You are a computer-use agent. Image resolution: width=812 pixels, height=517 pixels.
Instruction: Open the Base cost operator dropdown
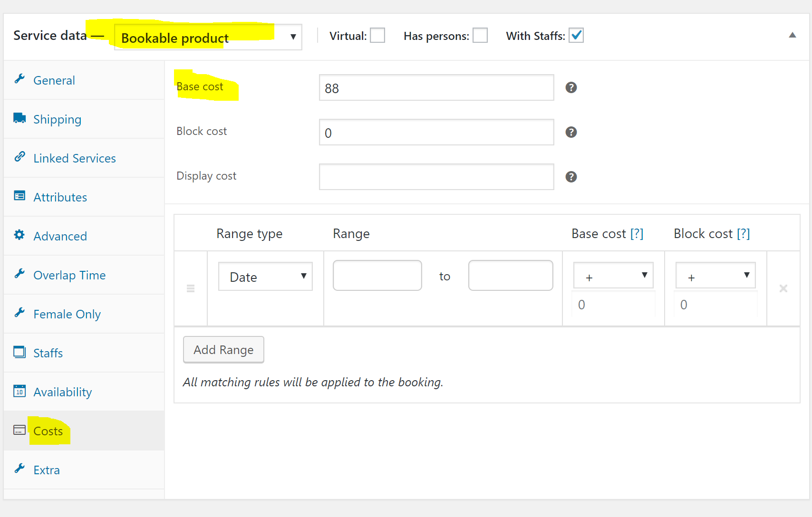[613, 276]
